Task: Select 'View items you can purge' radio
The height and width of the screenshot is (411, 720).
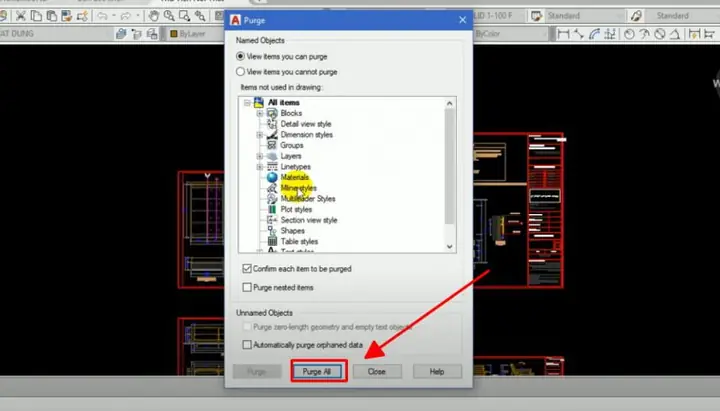Action: (x=240, y=56)
